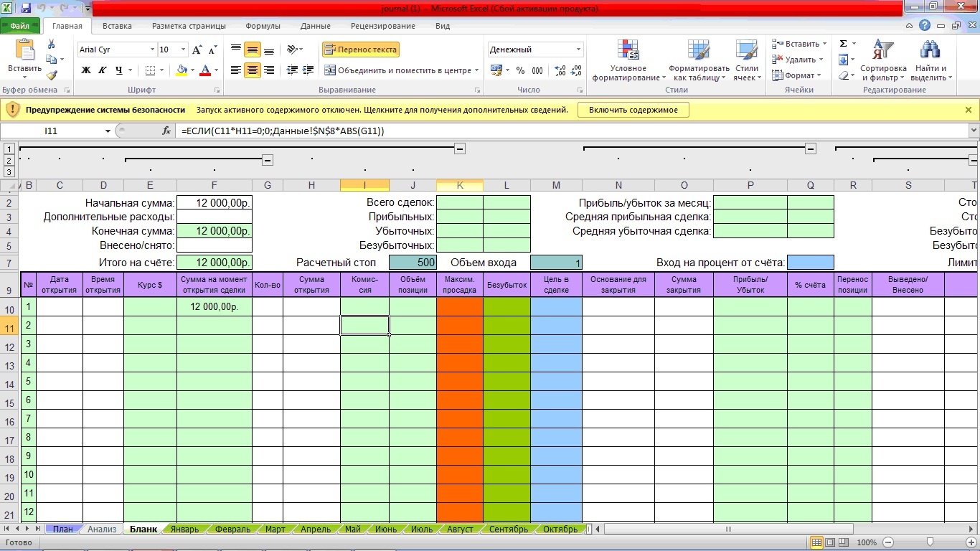
Task: Click the decrease font size icon
Action: click(x=212, y=50)
